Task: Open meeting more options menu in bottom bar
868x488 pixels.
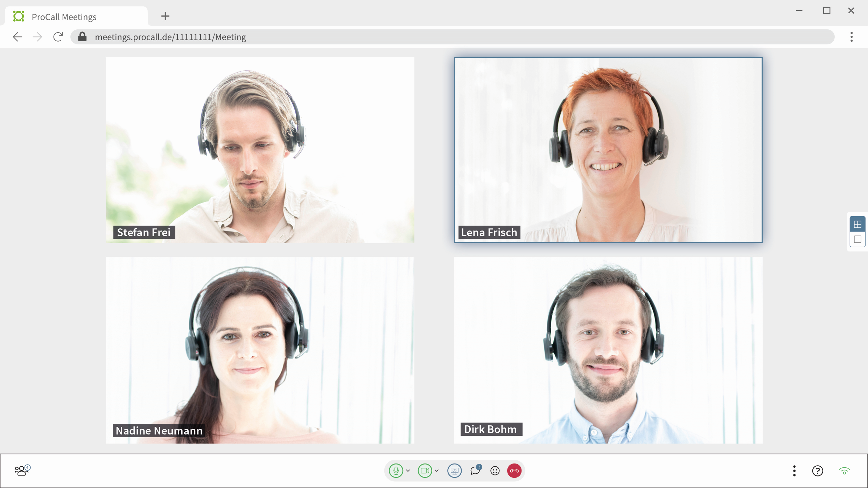Action: 794,471
